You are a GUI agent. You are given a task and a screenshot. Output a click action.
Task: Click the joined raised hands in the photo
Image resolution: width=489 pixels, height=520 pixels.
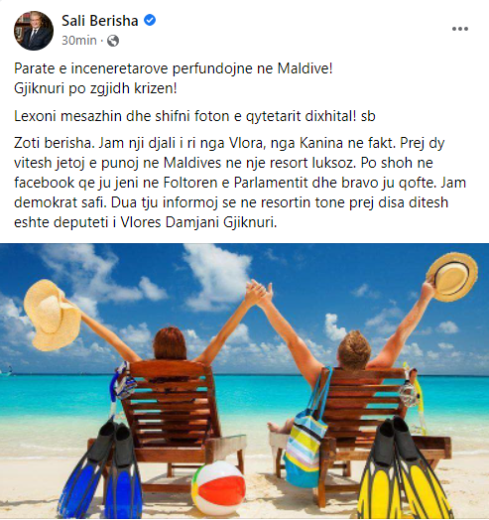259,291
